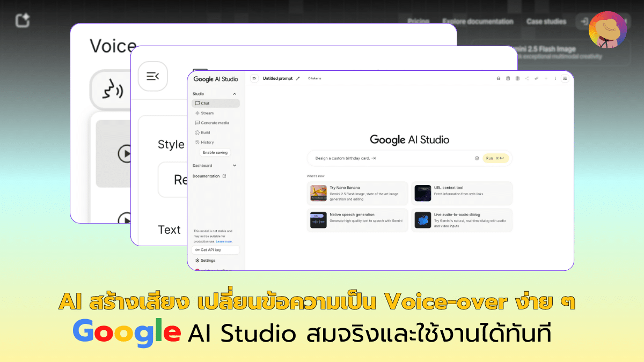This screenshot has height=362, width=644.
Task: Click the plus-circle insert icon in prompt box
Action: pyautogui.click(x=477, y=158)
